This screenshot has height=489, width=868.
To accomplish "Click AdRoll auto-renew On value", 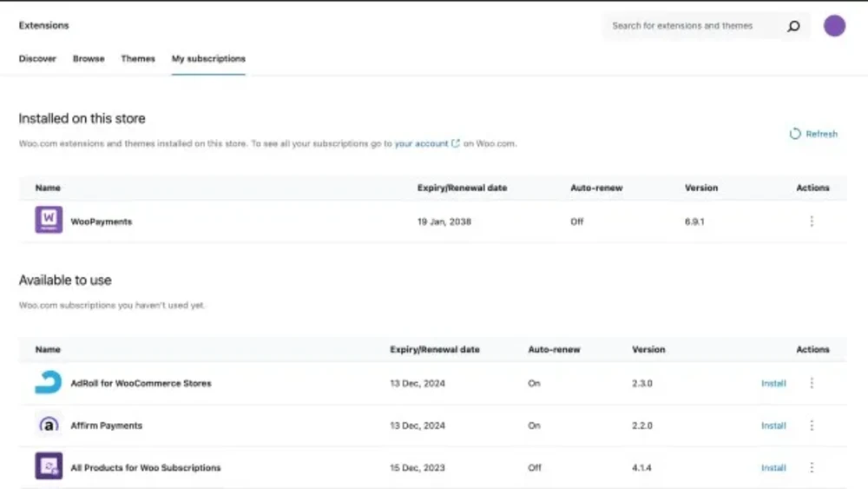I will tap(534, 383).
